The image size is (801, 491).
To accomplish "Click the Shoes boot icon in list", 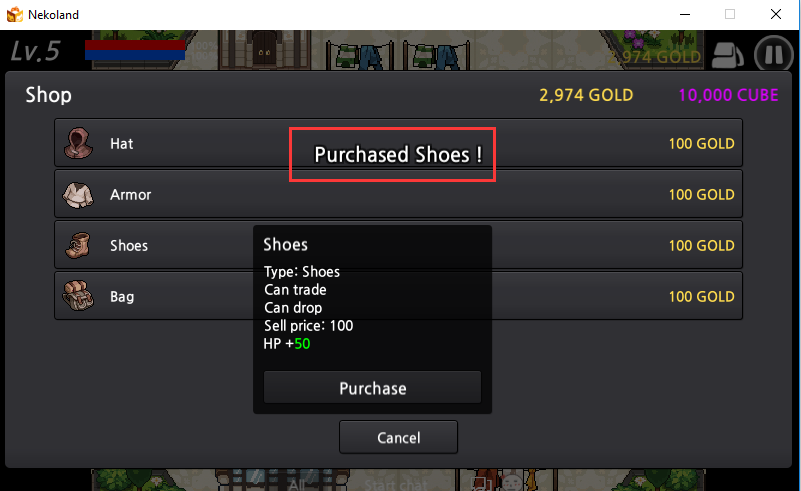I will [x=77, y=245].
